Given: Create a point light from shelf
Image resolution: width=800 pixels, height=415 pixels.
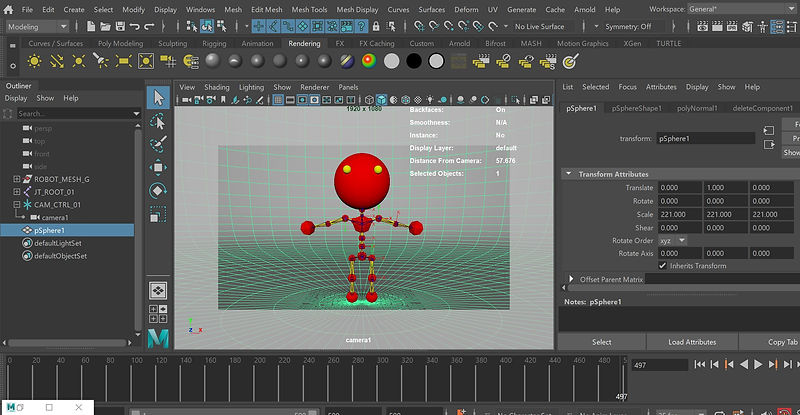Looking at the screenshot, I should pyautogui.click(x=79, y=61).
